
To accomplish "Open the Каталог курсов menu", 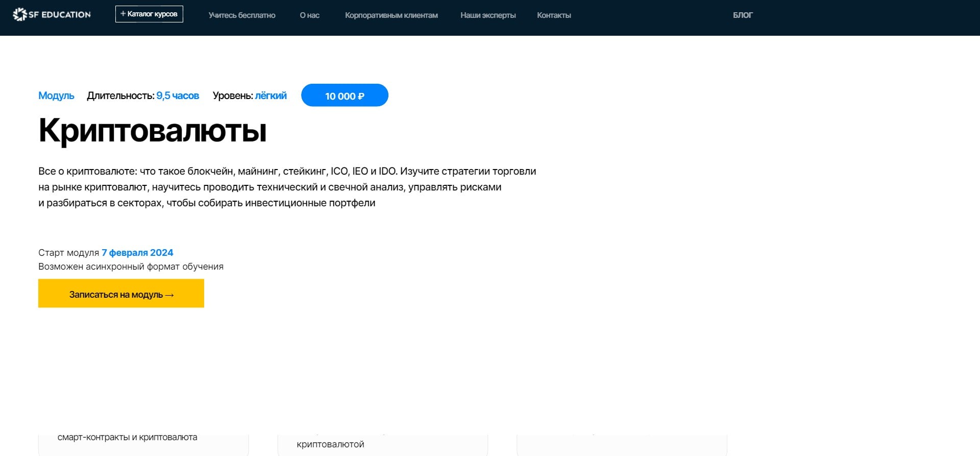I will coord(149,14).
